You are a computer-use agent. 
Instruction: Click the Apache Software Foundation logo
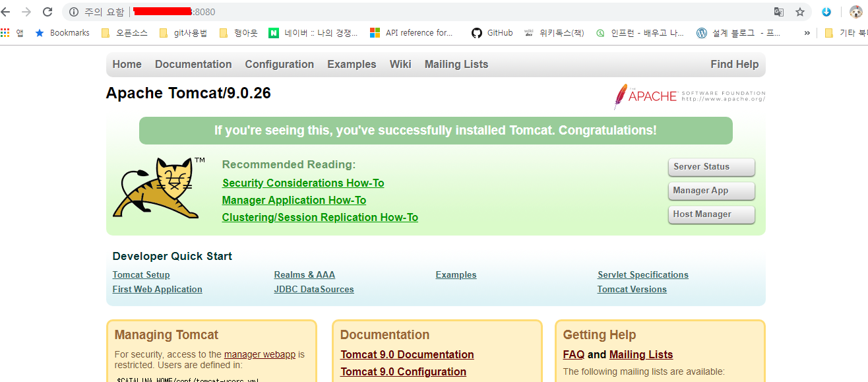(689, 96)
